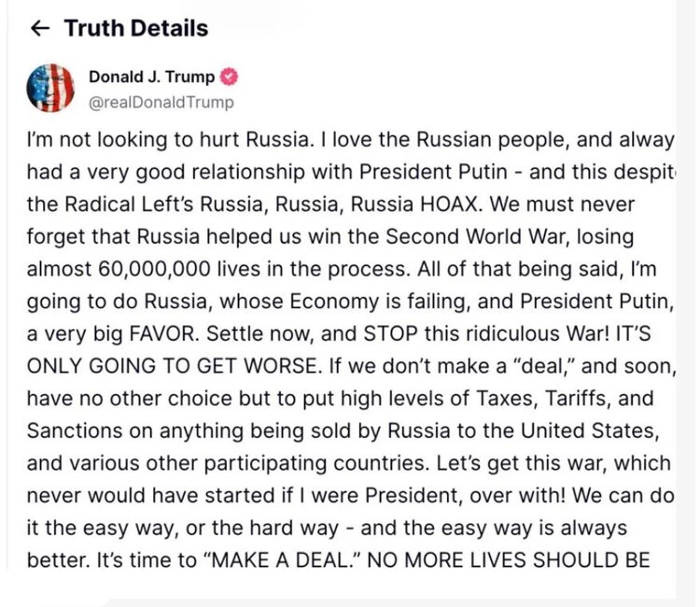Click the final line NO MORE LIVES SHOULD BE
The image size is (700, 607).
pyautogui.click(x=509, y=560)
